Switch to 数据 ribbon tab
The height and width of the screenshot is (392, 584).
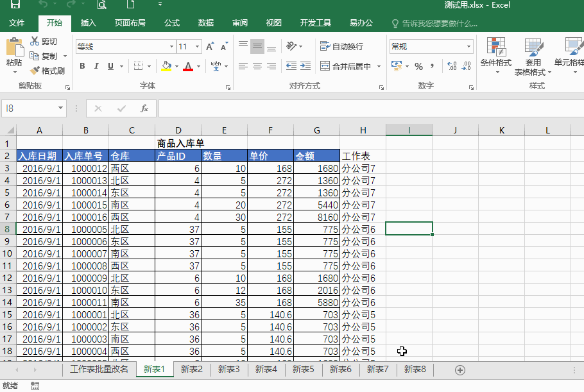pos(206,23)
